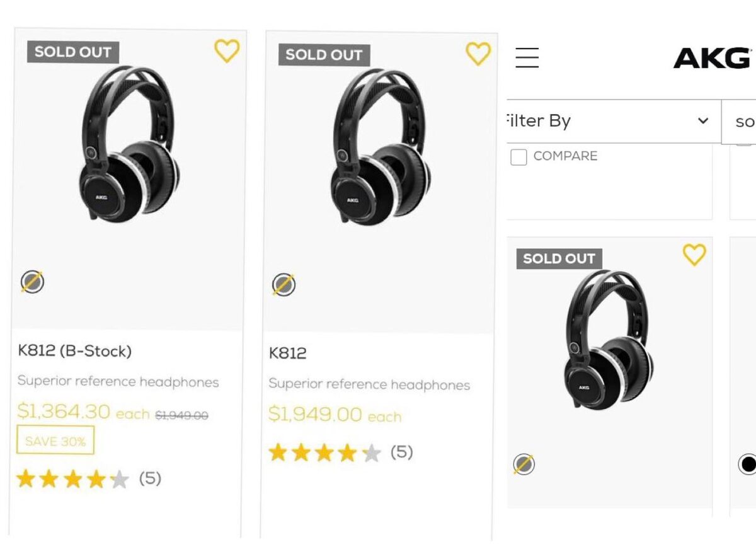Open the hamburger menu
This screenshot has height=552, width=756.
[x=527, y=58]
